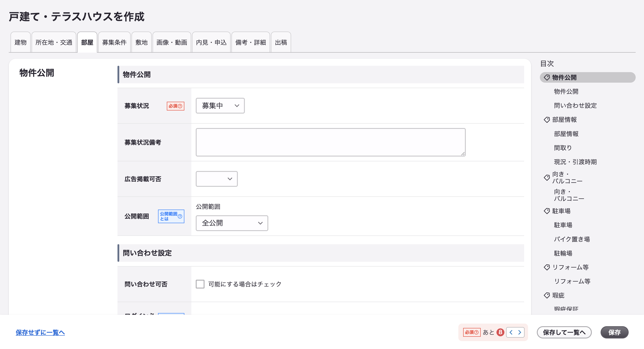Click the 保存 button
This screenshot has height=349, width=644.
coord(614,332)
